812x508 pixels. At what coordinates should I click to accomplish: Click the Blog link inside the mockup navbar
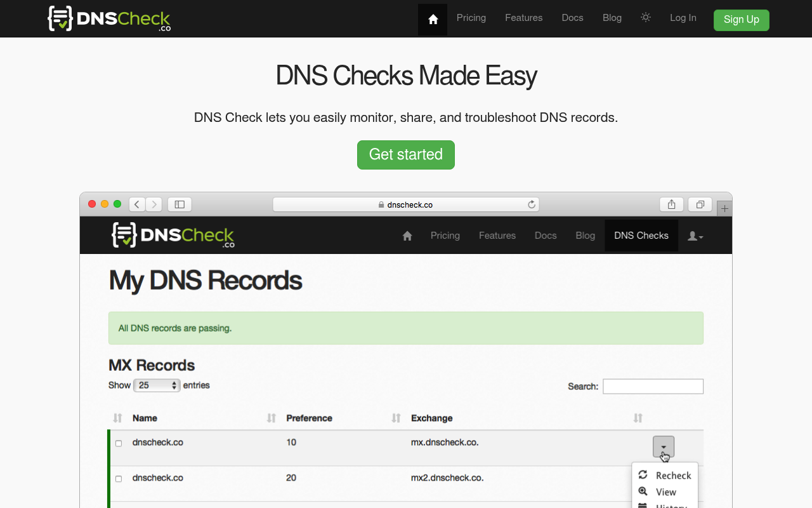[586, 236]
